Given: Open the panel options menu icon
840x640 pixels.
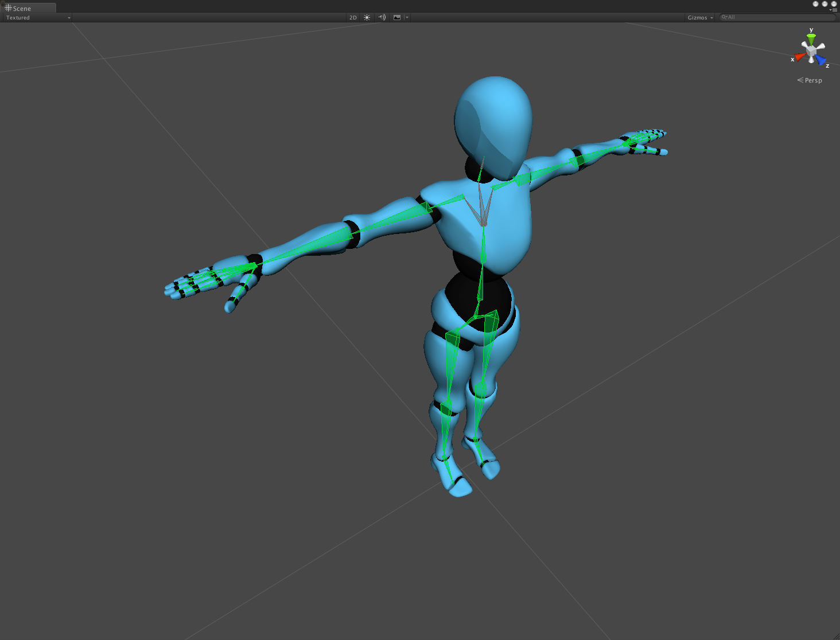Looking at the screenshot, I should pos(834,10).
